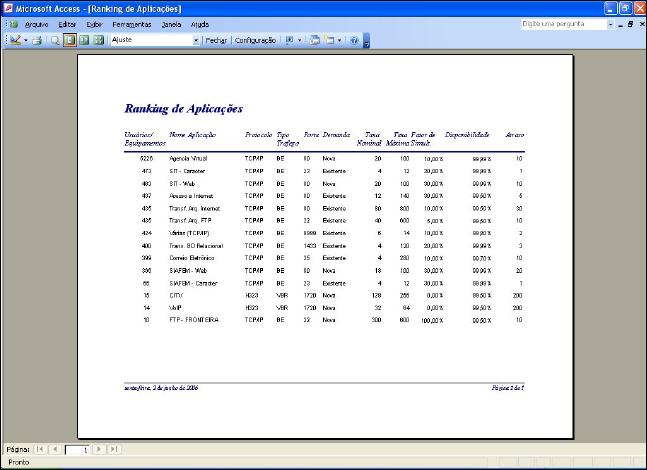Go to the last page navigation button

pyautogui.click(x=113, y=449)
